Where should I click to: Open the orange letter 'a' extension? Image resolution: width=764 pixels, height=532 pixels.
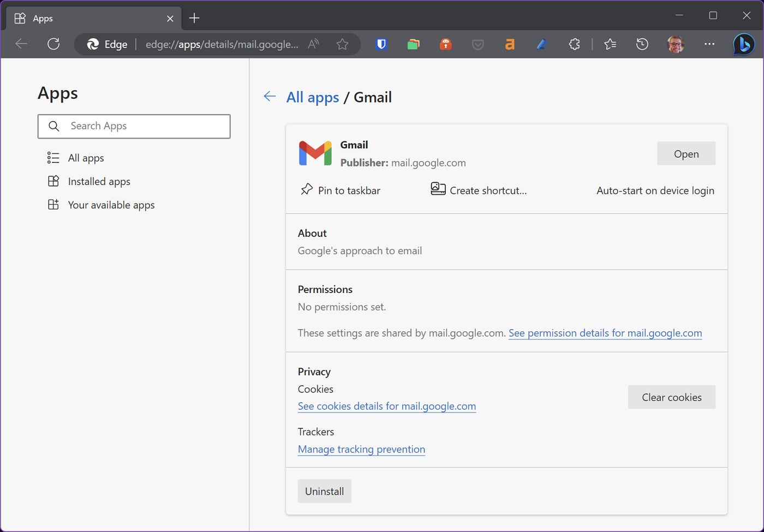coord(510,44)
